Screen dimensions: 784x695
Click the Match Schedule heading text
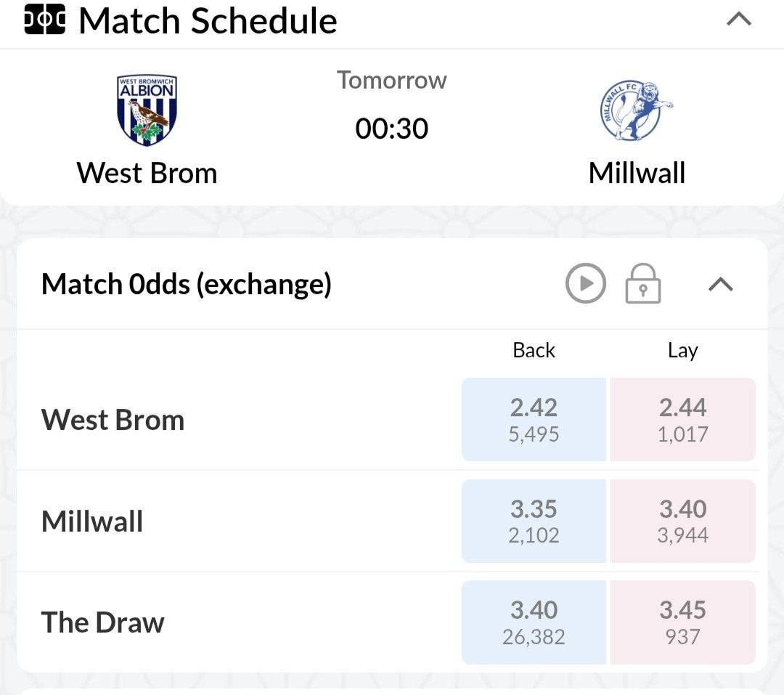[x=208, y=21]
